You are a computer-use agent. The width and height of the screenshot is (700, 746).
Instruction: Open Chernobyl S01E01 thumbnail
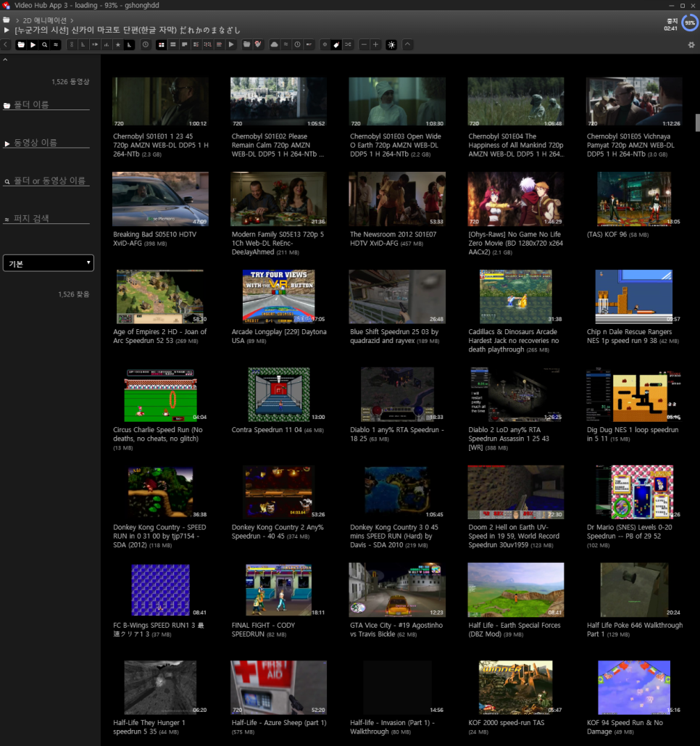coord(160,101)
